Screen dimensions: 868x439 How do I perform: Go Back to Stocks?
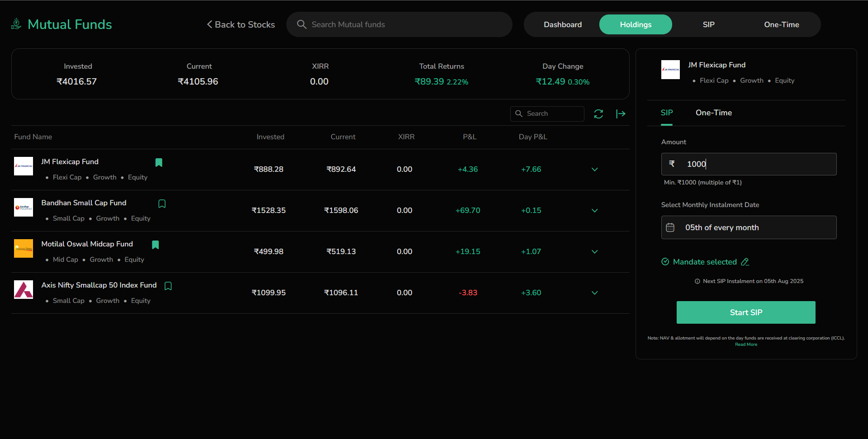[241, 24]
